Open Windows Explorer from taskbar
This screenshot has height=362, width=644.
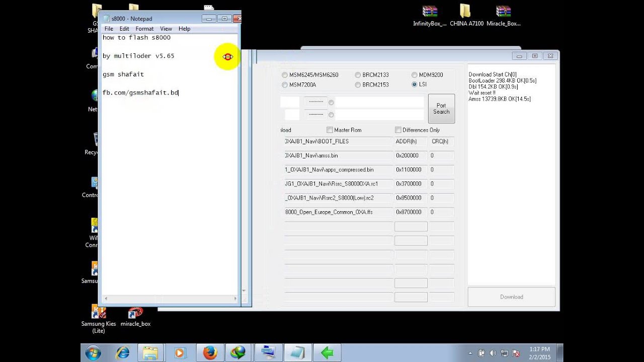(150, 353)
